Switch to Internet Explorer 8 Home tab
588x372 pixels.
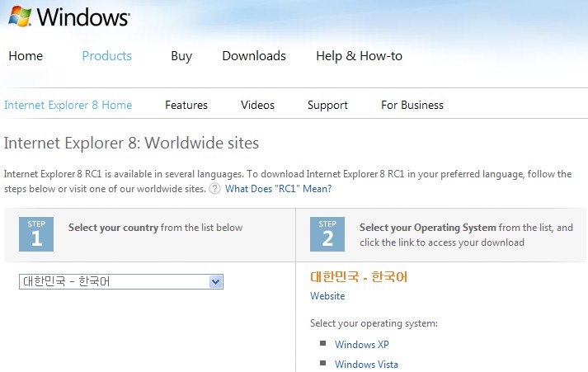[68, 105]
